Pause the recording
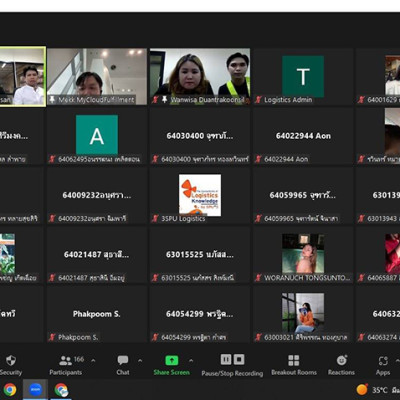 click(x=226, y=360)
